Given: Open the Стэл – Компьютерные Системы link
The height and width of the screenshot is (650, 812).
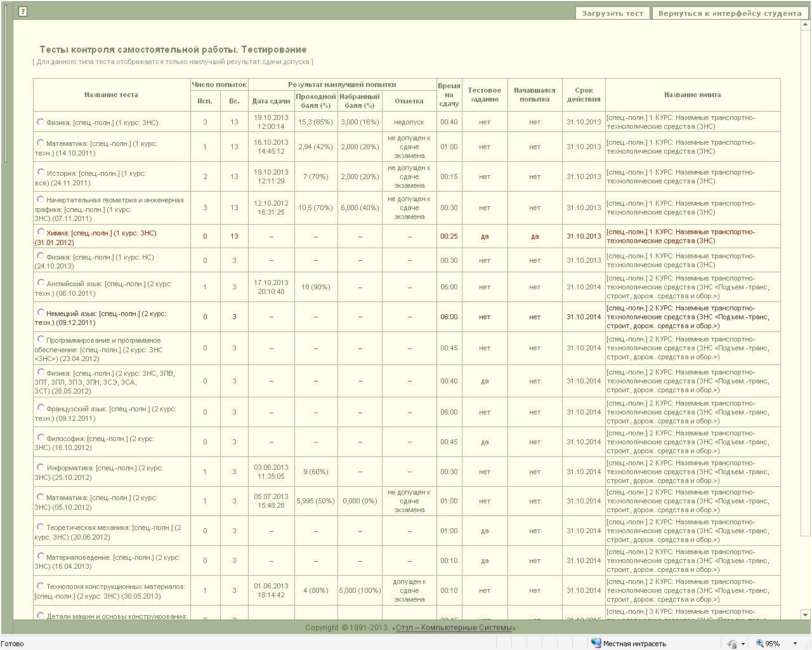Looking at the screenshot, I should point(454,628).
